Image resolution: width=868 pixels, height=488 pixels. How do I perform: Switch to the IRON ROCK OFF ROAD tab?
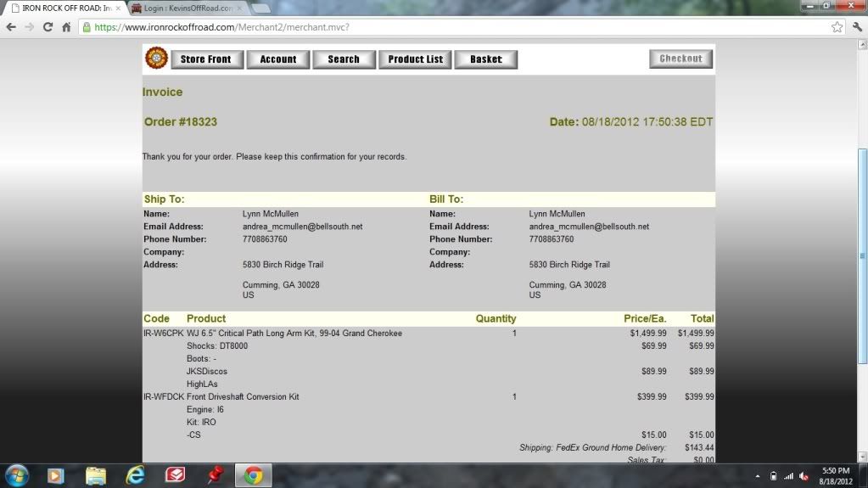click(x=66, y=8)
